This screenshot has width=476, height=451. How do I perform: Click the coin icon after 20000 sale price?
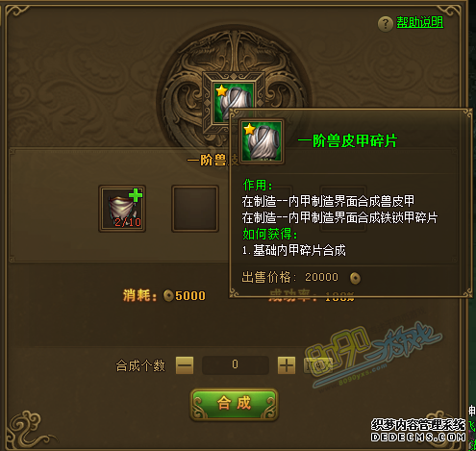pyautogui.click(x=355, y=278)
